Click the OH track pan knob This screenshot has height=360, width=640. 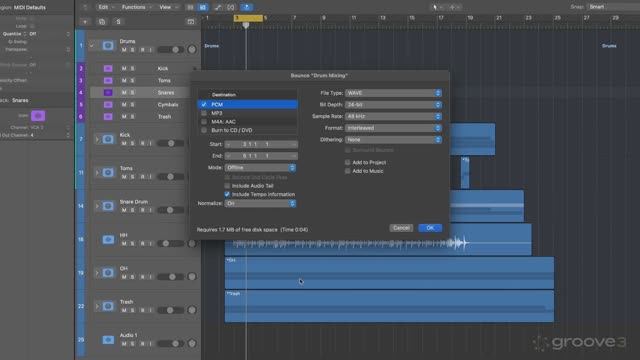[x=192, y=277]
